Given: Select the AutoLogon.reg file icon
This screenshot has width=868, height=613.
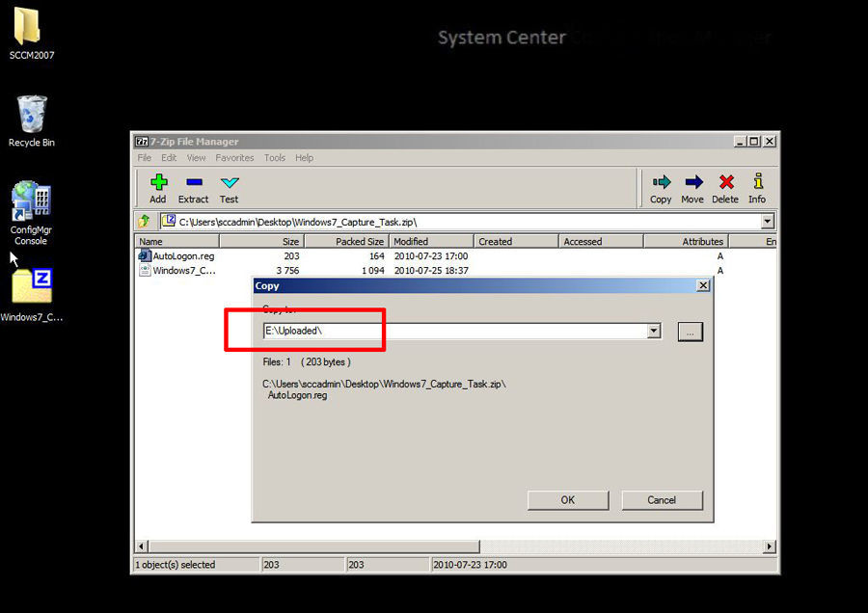Looking at the screenshot, I should pos(145,255).
